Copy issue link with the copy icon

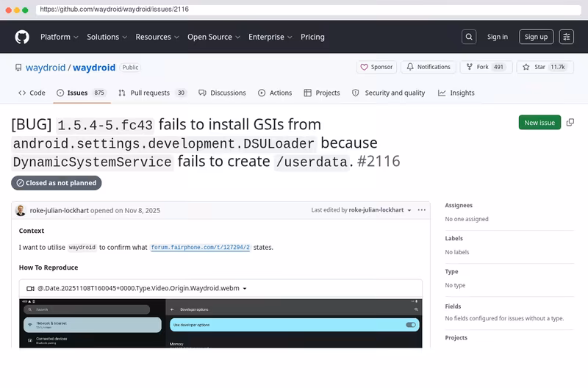[570, 123]
